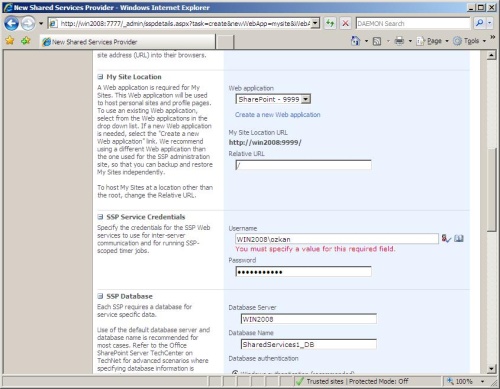Click the Create a new Web application link
The image size is (500, 389).
click(x=278, y=115)
